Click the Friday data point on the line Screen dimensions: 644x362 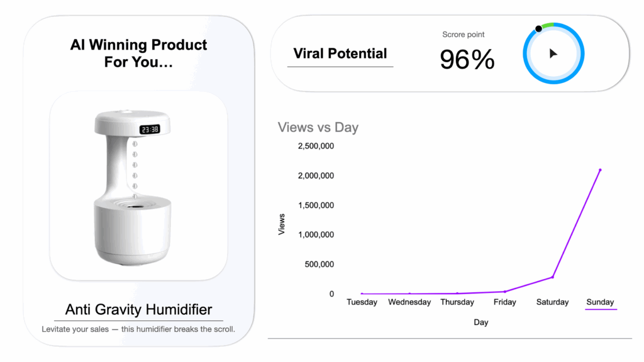click(505, 292)
